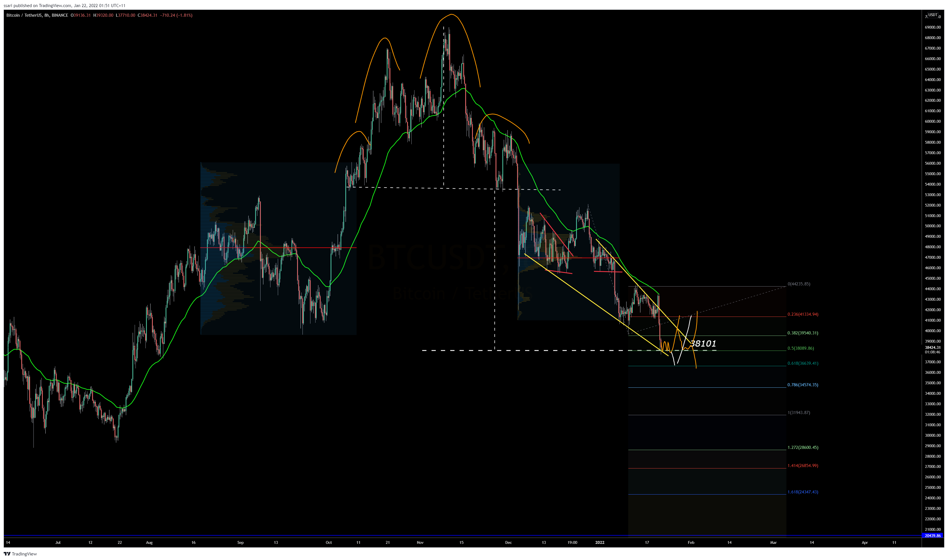The height and width of the screenshot is (560, 948).
Task: Select the Fibonacci 0.382(39540.31) level label
Action: click(x=803, y=333)
